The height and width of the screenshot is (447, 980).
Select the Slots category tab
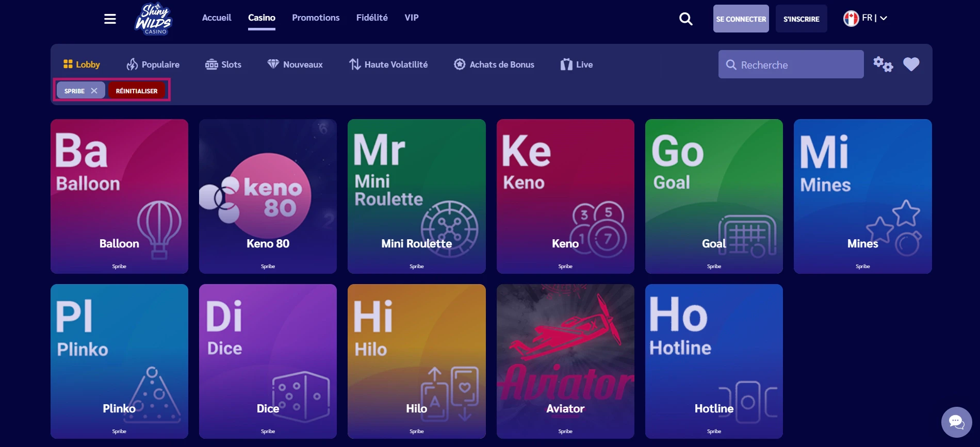(x=223, y=64)
